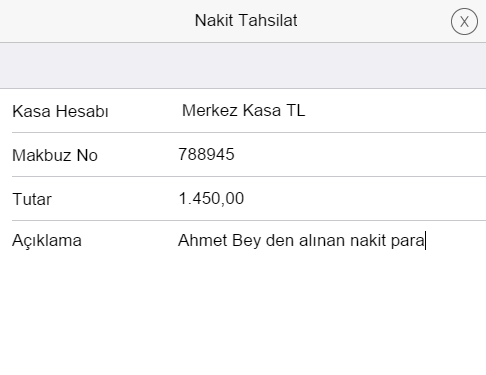Screen dimensions: 486x375
Task: Click the Nakit Tahsilat title text
Action: click(x=246, y=20)
